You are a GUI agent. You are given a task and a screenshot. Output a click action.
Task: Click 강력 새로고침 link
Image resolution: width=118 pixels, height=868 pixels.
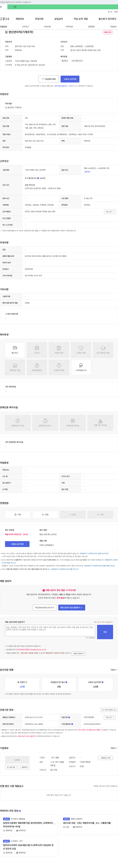tap(63, 86)
